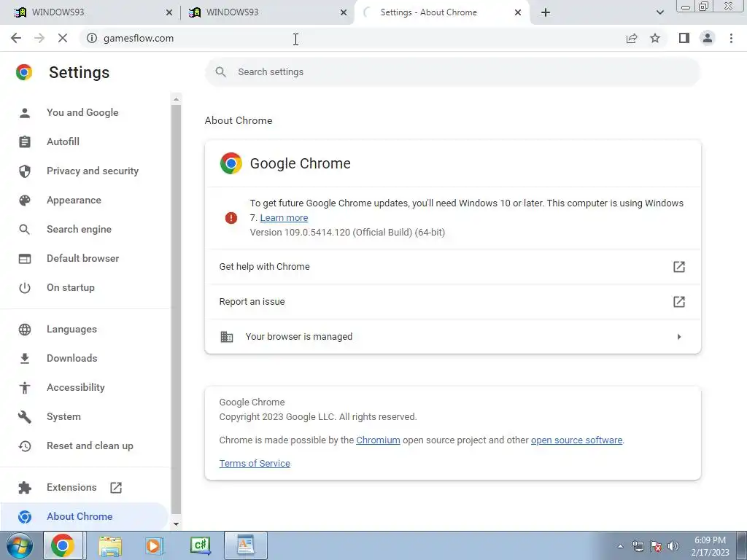Open the C# application taskbar icon
Image resolution: width=747 pixels, height=560 pixels.
point(200,545)
